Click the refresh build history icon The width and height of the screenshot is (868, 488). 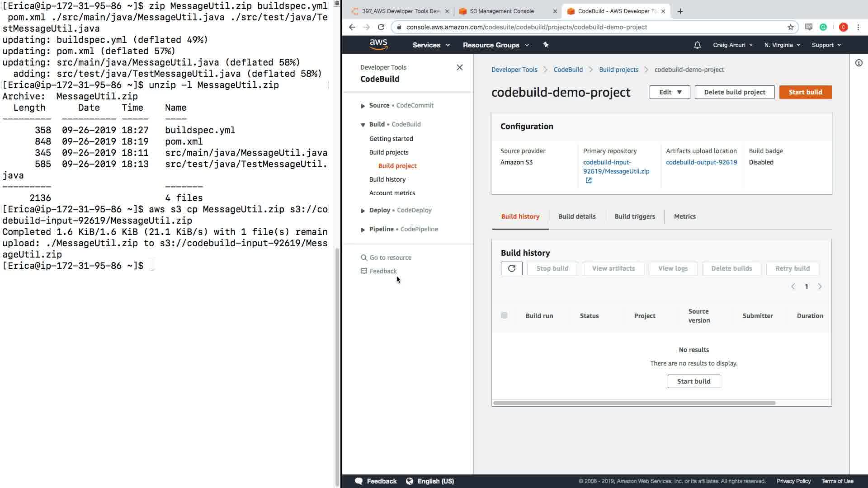point(511,268)
